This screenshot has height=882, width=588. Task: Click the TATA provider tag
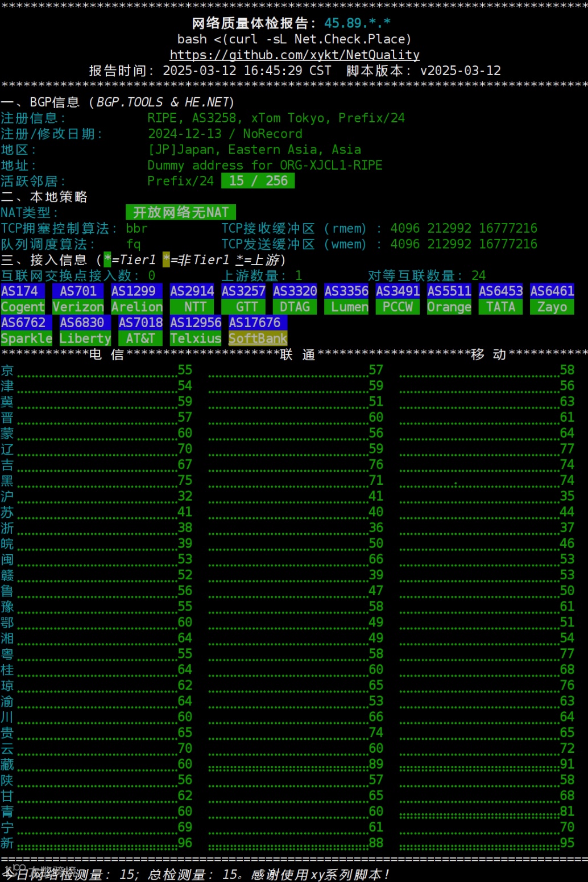click(501, 307)
